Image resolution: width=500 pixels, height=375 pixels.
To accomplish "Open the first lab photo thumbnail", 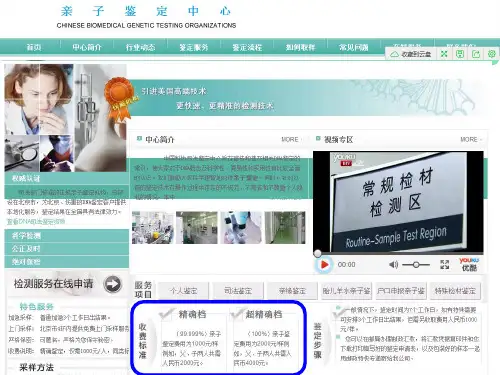I will 153,227.
